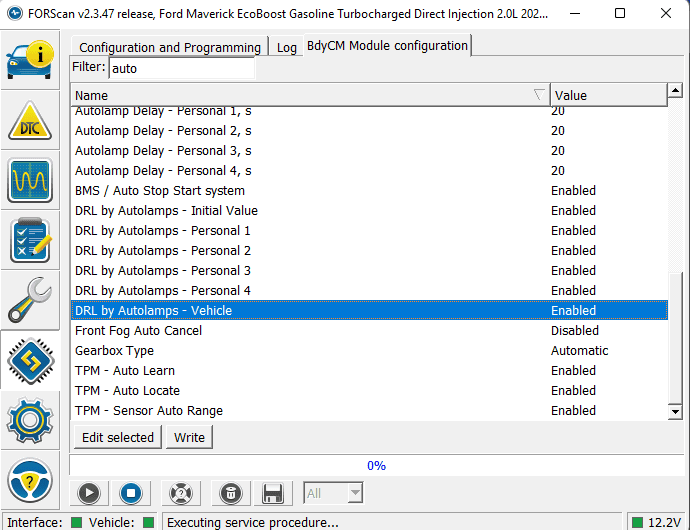Click the FORScan app icon in title bar

click(x=15, y=13)
